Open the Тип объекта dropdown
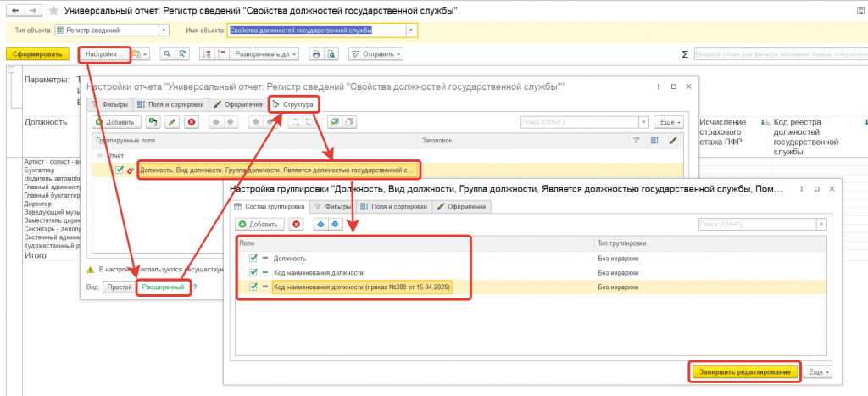Image resolution: width=868 pixels, height=396 pixels. click(x=164, y=31)
